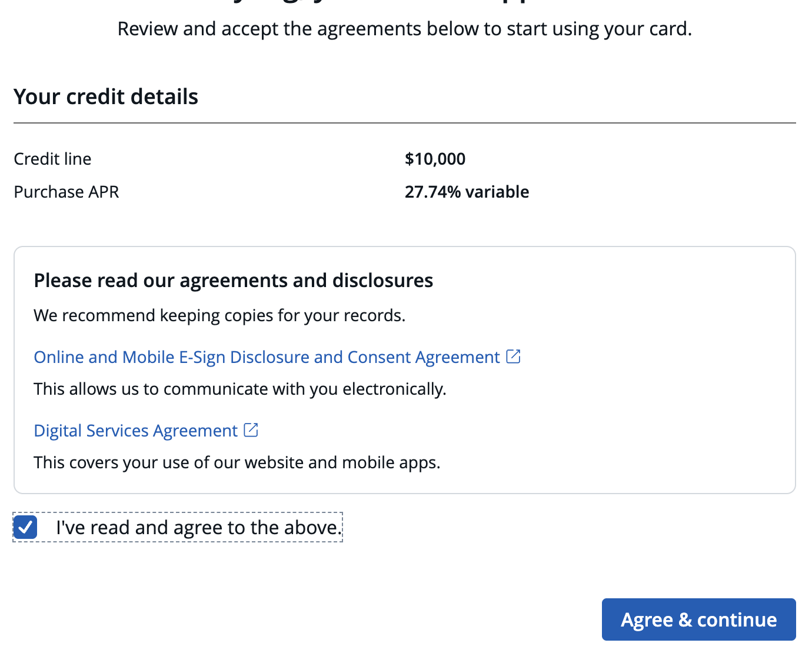Click the "Review and accept the agreements" instruction text
This screenshot has width=812, height=653.
click(x=404, y=29)
